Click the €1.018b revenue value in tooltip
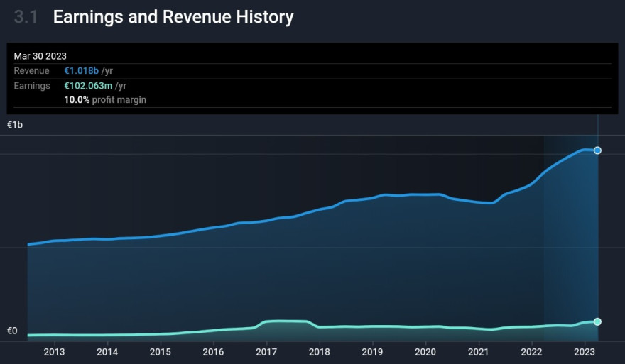This screenshot has width=625, height=364. coord(81,71)
